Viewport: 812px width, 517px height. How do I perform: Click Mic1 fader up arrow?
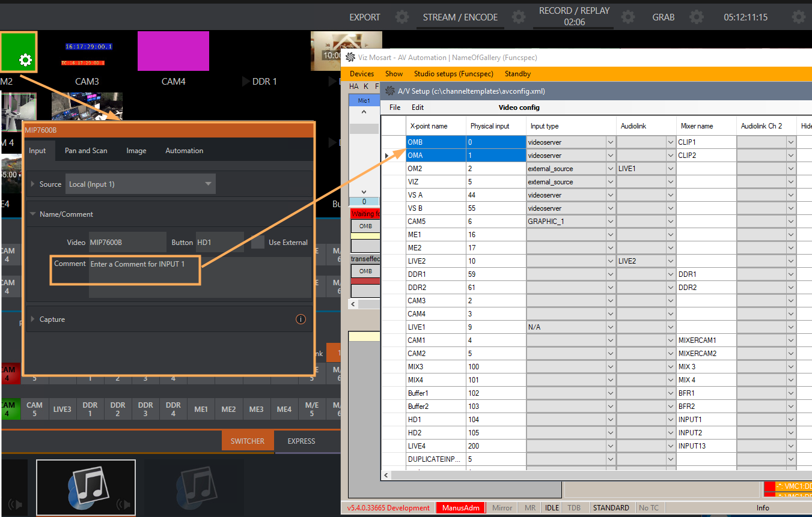point(364,112)
